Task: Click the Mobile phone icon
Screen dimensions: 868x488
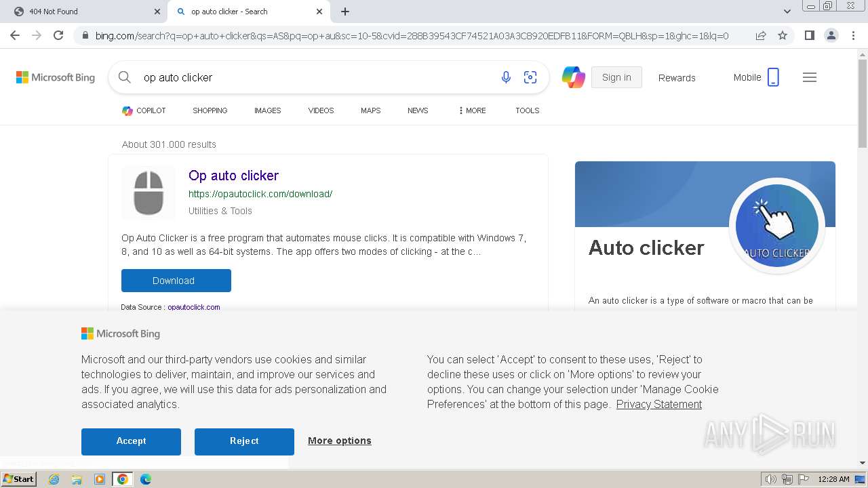Action: point(773,77)
